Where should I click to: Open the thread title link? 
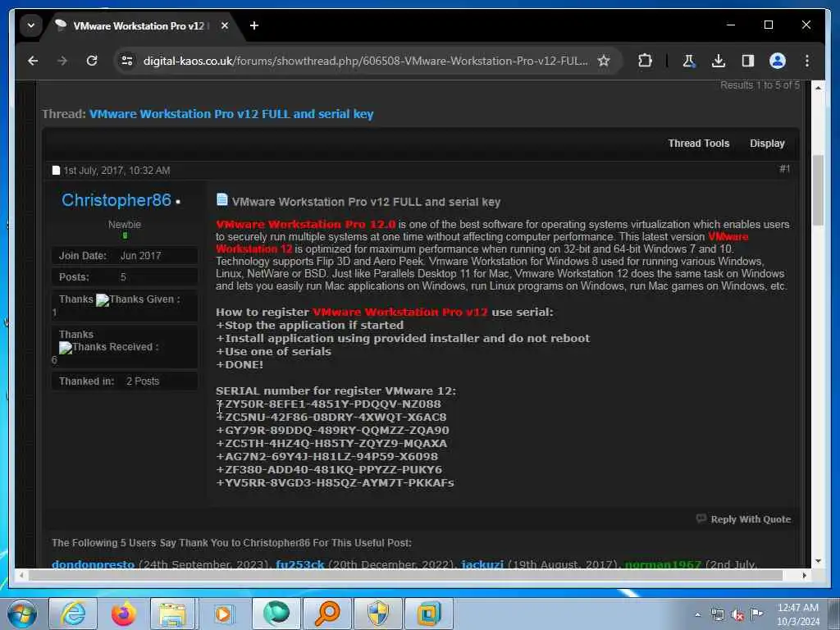[231, 114]
